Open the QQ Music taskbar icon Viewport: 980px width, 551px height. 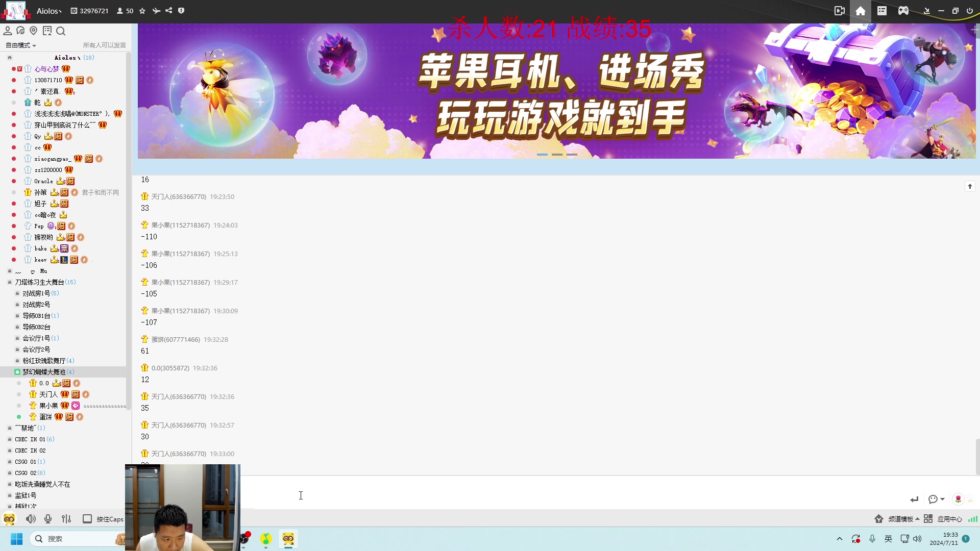pos(266,539)
